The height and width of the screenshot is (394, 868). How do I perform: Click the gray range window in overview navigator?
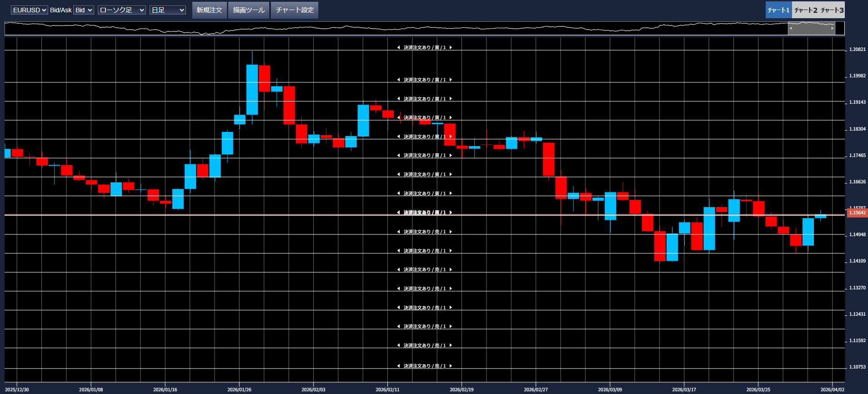812,28
